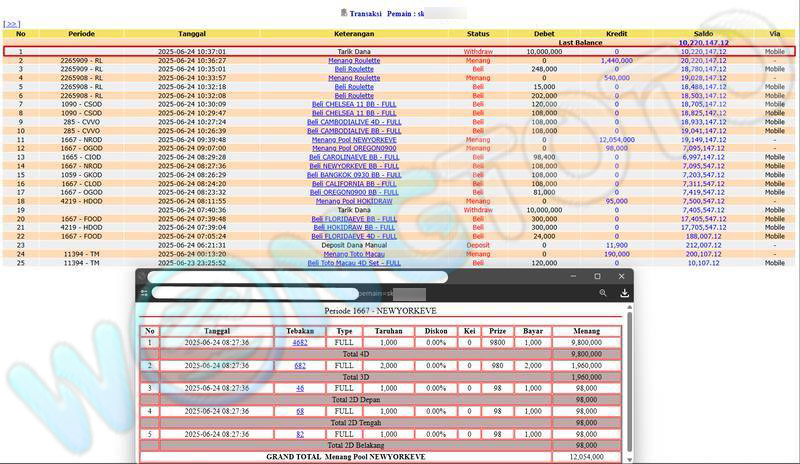Open the Beli BANGKOK 0930 BB - FULL link
800x464 pixels.
(x=354, y=174)
